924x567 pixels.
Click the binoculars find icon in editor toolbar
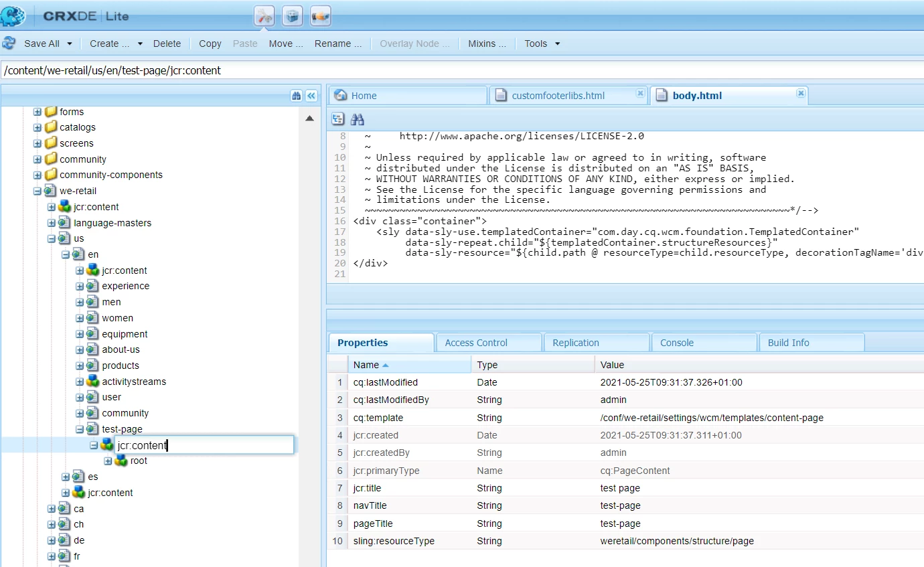pyautogui.click(x=358, y=119)
